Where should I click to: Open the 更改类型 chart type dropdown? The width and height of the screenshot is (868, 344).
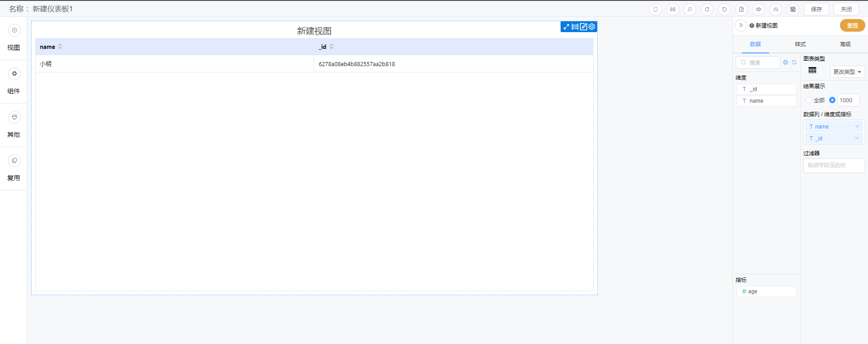coord(847,72)
